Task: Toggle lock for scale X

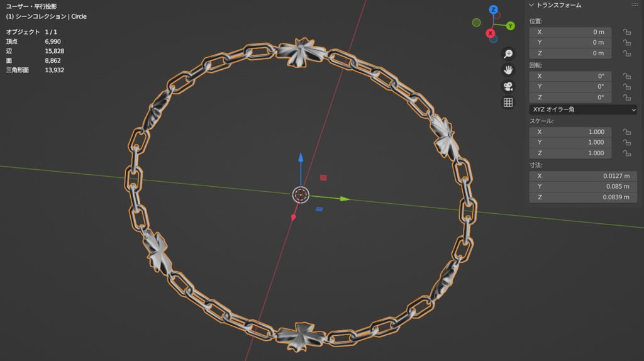Action: pyautogui.click(x=627, y=132)
